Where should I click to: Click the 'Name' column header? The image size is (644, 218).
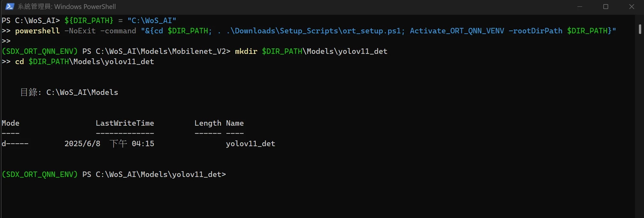[235, 123]
